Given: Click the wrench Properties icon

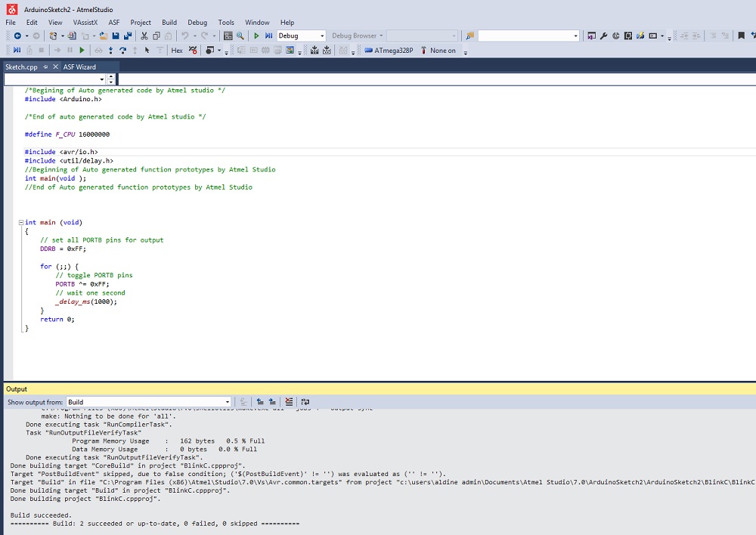Looking at the screenshot, I should (x=603, y=36).
